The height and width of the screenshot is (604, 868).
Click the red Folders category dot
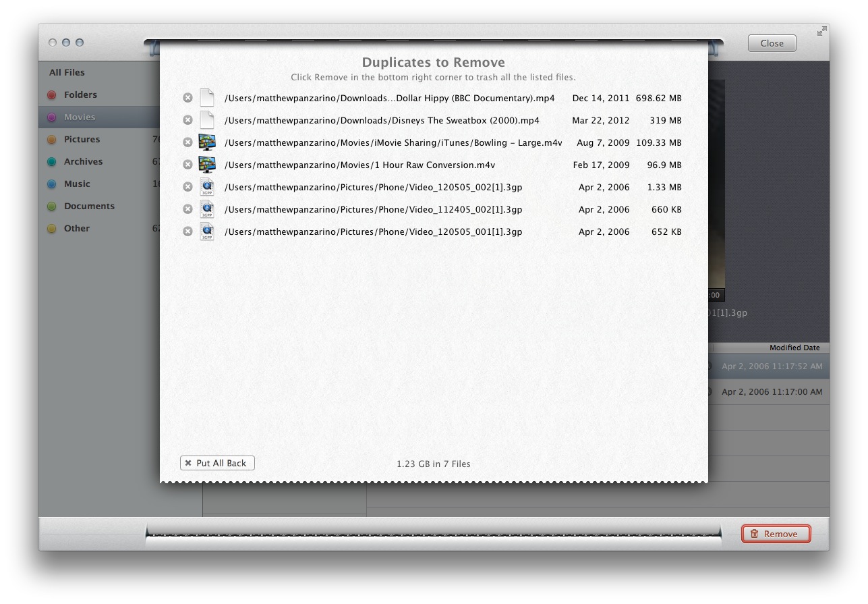tap(51, 95)
